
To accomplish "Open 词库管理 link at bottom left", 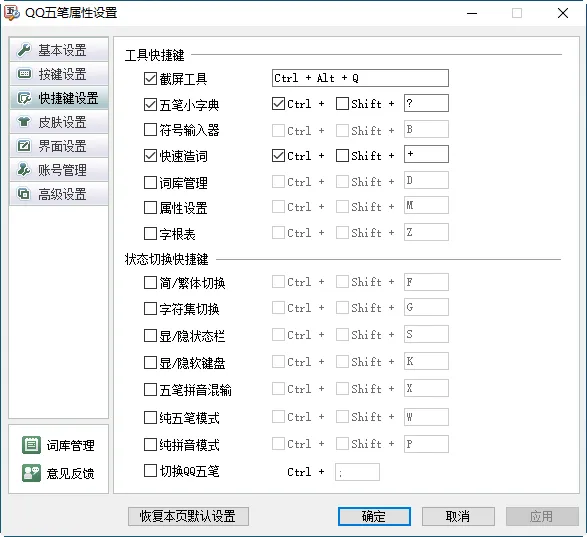I will click(x=70, y=445).
